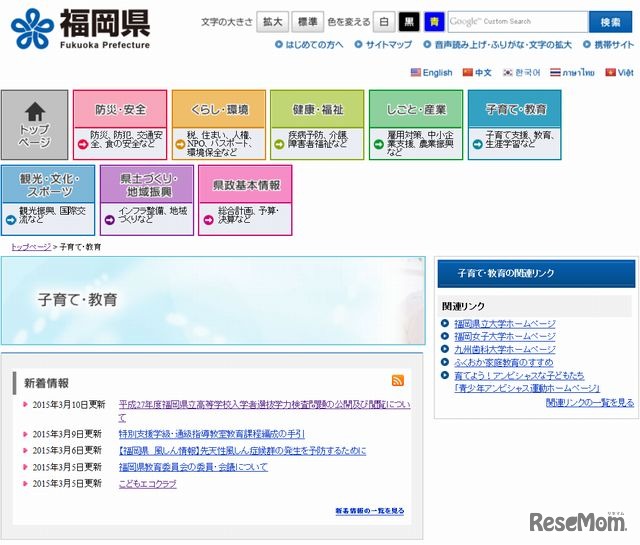This screenshot has width=640, height=545.
Task: Click the bullet icon beside 福岡女子大学ホームページ
Action: click(x=445, y=336)
